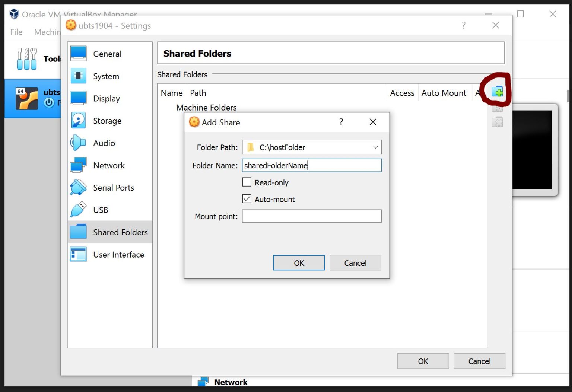This screenshot has height=392, width=572.
Task: Select the User Interface settings page
Action: 118,255
